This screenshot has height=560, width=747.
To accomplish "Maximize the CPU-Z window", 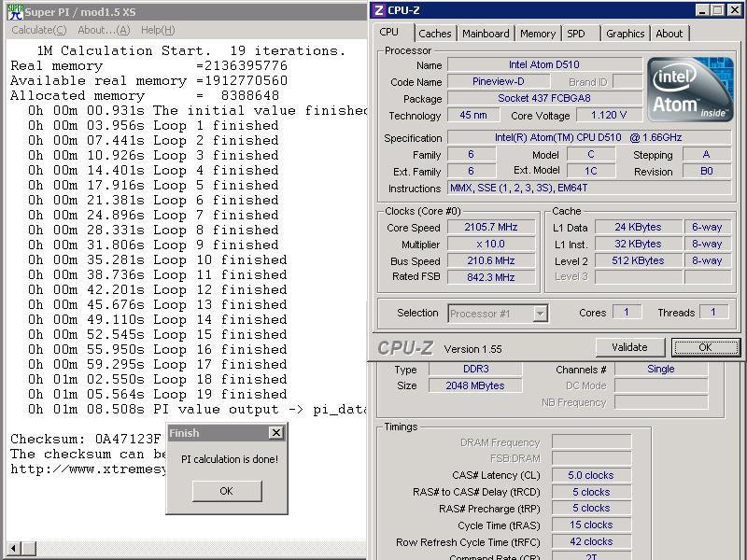I will pos(718,10).
